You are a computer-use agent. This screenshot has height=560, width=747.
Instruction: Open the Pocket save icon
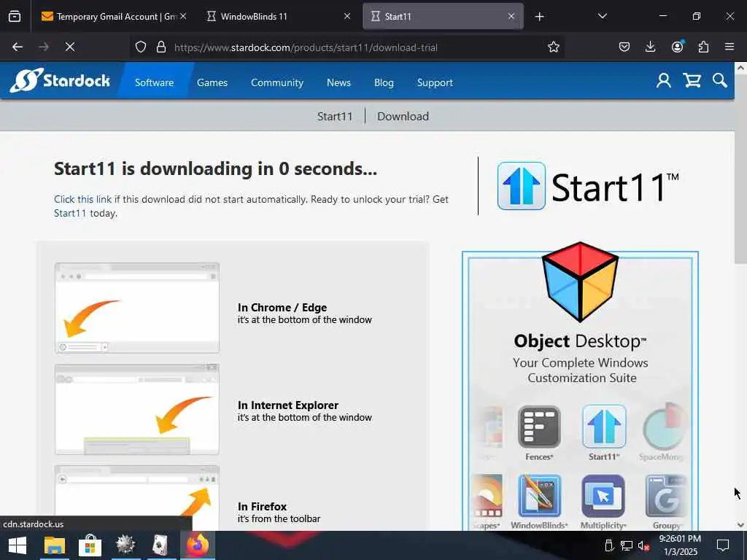click(x=624, y=47)
